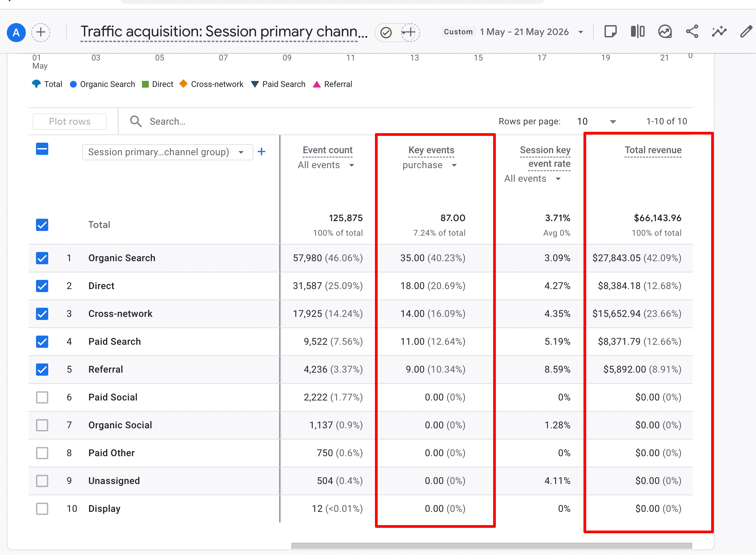Viewport: 756px width, 555px height.
Task: Click the Organic Search blue legend dot
Action: coord(73,84)
